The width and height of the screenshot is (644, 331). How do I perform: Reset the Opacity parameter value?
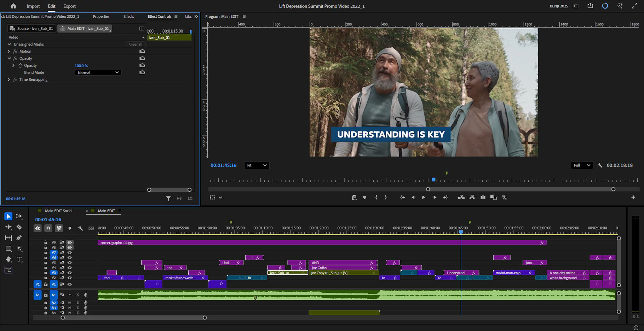tap(142, 65)
